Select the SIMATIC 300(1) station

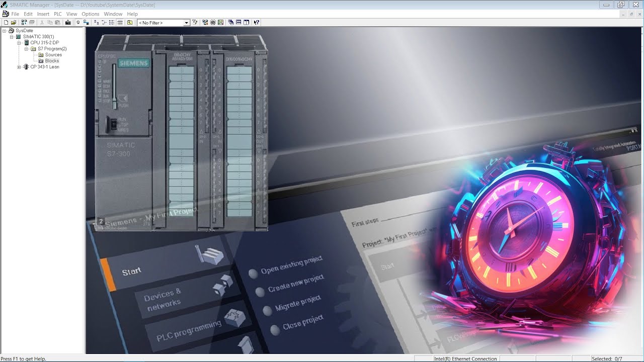point(39,37)
